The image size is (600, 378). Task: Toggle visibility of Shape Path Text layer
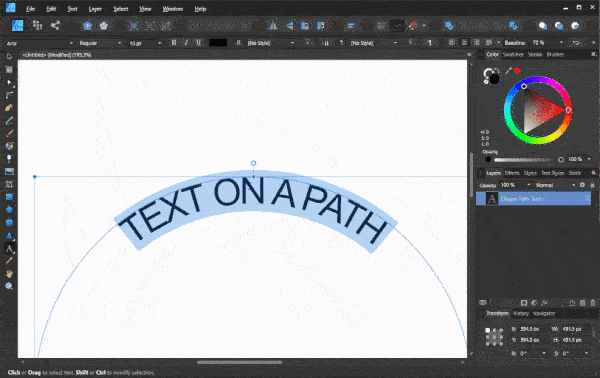(x=587, y=199)
